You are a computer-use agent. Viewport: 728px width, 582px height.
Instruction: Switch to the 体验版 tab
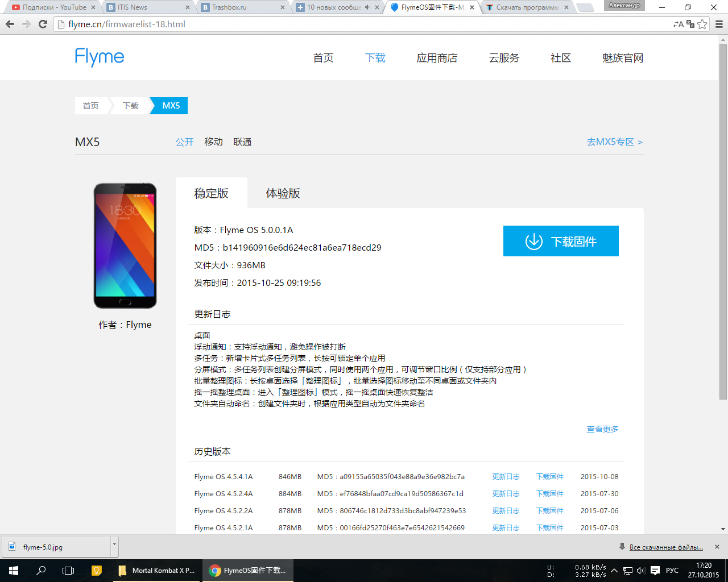(283, 193)
